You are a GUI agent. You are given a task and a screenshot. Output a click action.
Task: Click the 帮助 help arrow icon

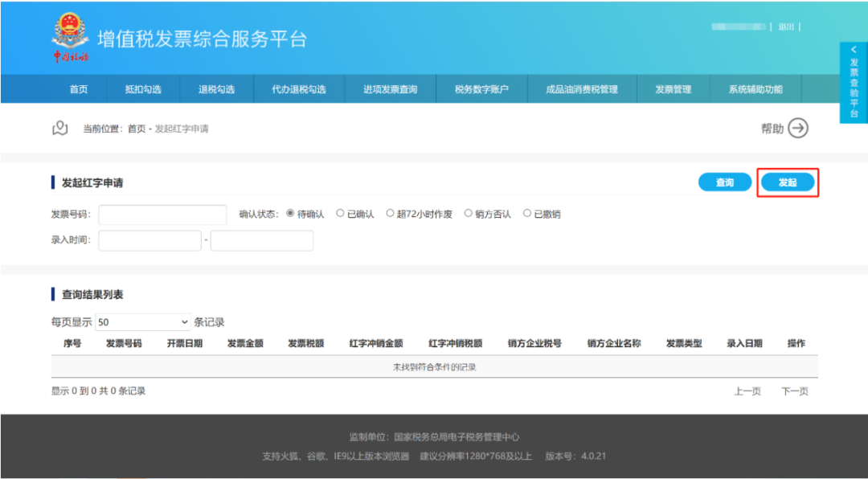pos(797,129)
